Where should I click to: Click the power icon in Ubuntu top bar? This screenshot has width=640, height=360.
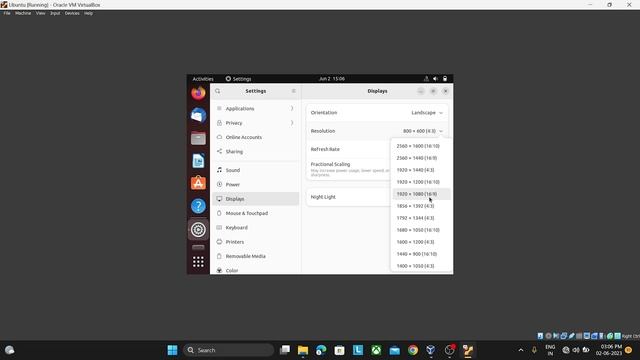click(445, 79)
